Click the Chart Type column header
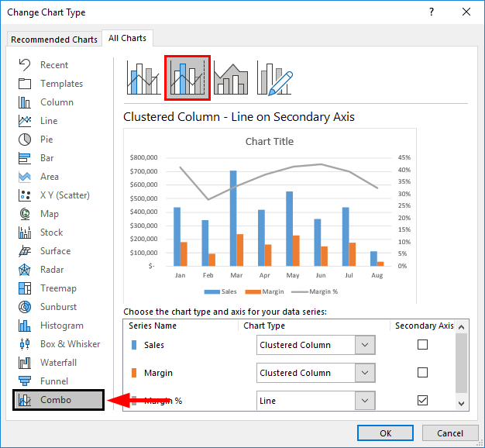The width and height of the screenshot is (485, 448). 264,326
